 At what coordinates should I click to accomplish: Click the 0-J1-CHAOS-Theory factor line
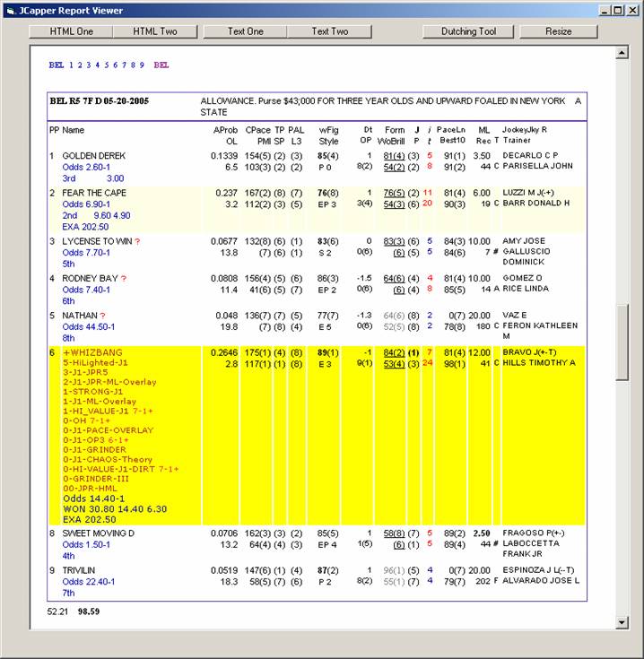click(108, 459)
